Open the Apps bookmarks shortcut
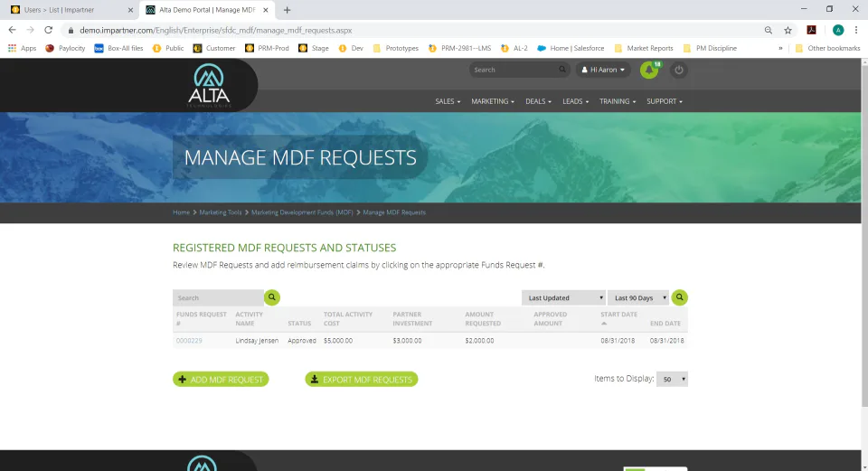Viewport: 868px width, 471px height. point(22,48)
